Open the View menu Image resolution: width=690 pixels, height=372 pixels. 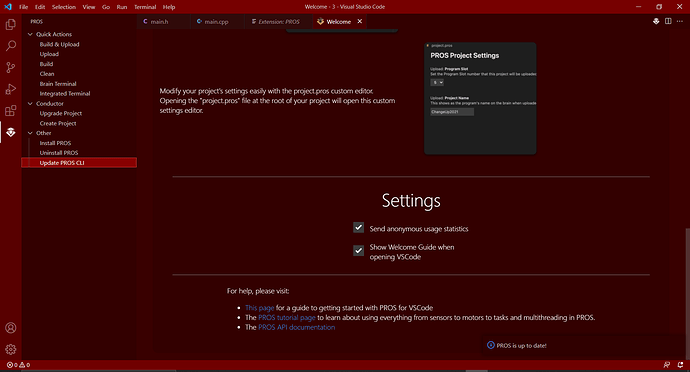(88, 7)
